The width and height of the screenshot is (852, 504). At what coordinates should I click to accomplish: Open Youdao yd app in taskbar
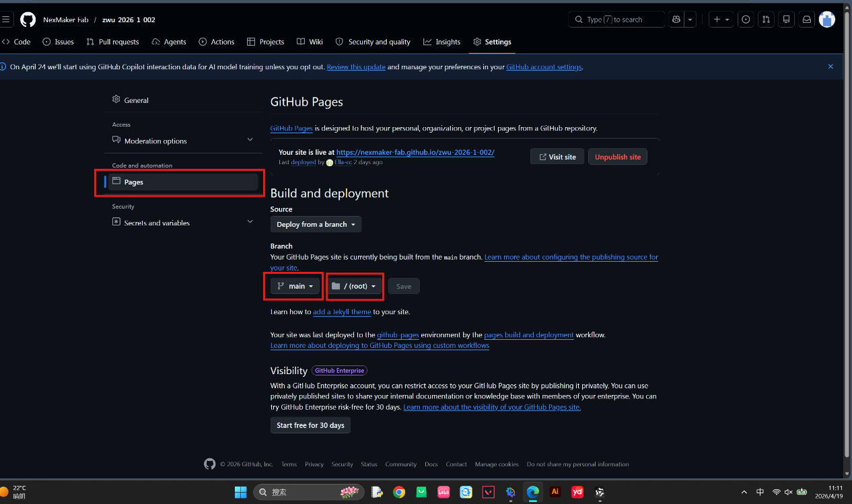[577, 492]
